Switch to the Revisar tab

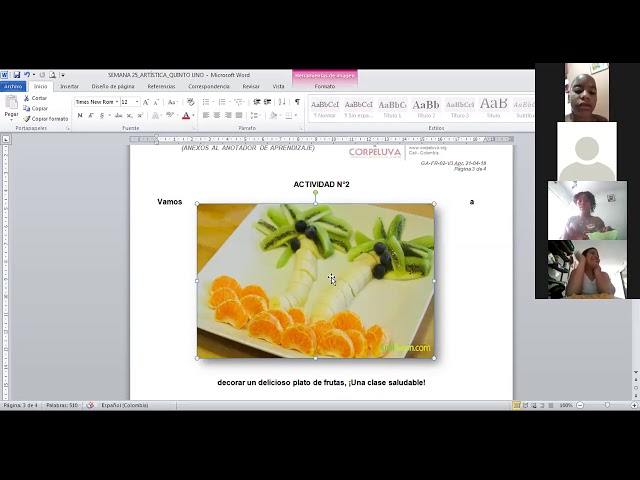tap(251, 87)
